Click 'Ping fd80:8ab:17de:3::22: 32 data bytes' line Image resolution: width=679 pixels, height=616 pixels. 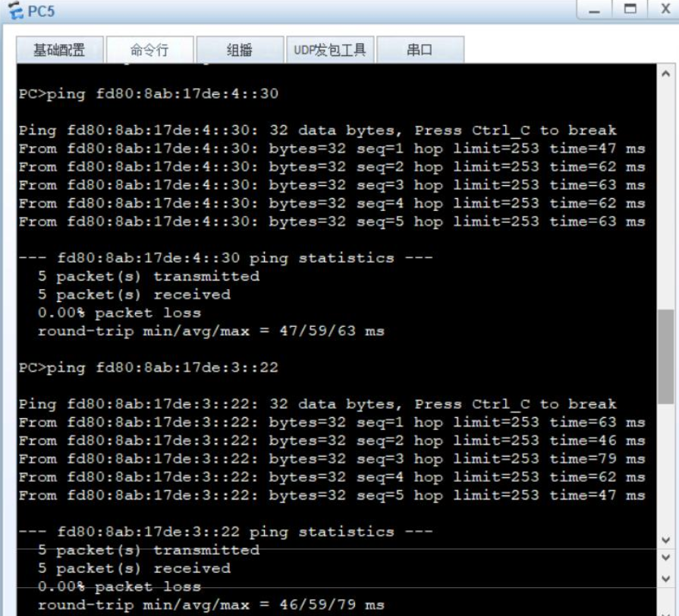coord(317,404)
